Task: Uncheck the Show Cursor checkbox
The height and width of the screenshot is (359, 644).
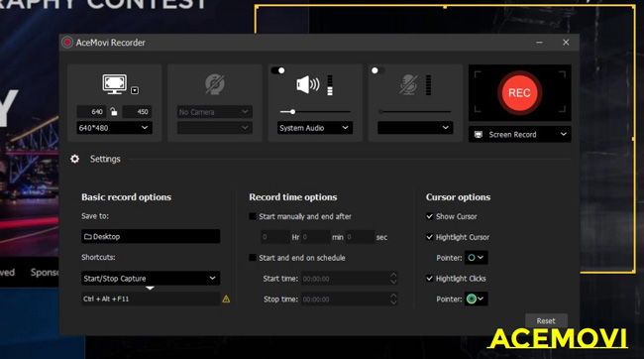Action: coord(430,216)
